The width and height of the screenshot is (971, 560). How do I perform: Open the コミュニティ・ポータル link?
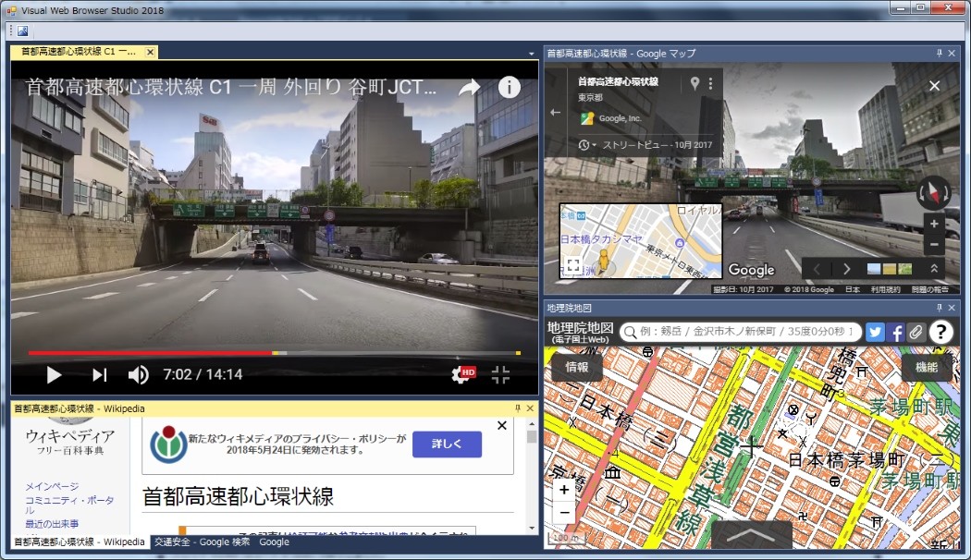click(69, 505)
